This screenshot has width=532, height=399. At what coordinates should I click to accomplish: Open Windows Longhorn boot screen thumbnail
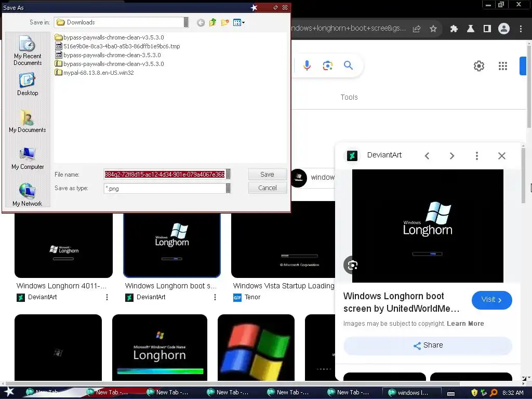click(172, 245)
